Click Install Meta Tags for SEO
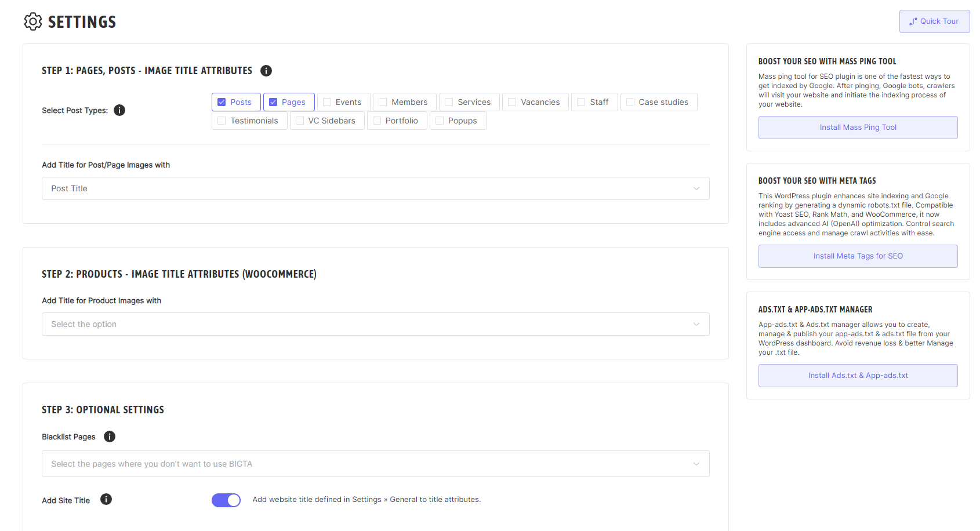Screen dimensions: 980x531 (x=858, y=256)
